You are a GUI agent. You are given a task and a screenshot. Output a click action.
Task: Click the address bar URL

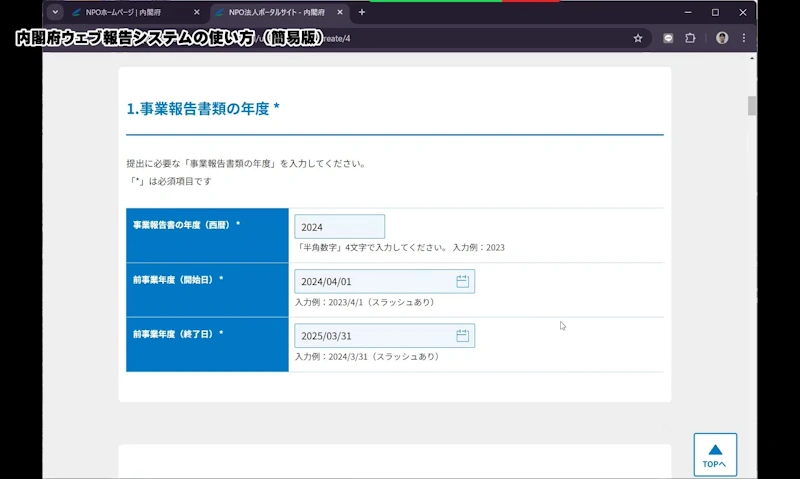(x=400, y=38)
